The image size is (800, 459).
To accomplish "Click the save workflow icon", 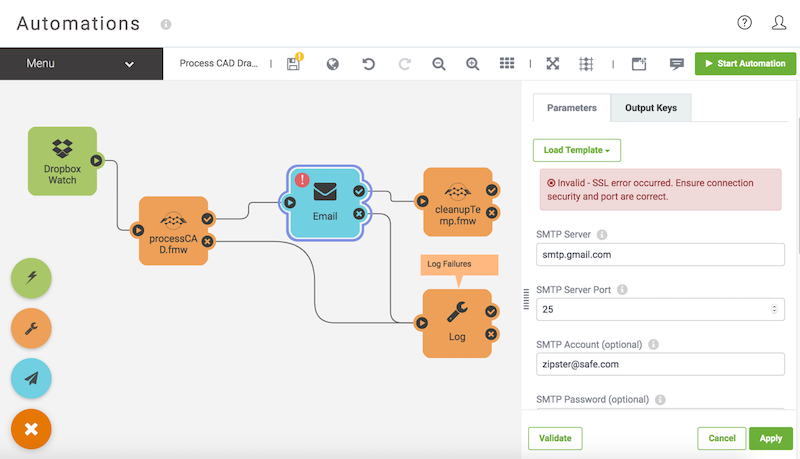I will coord(293,64).
